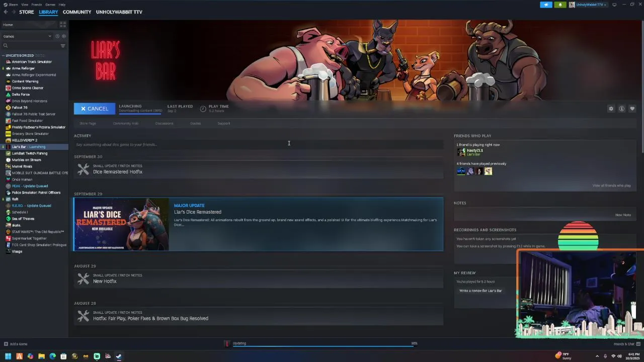Image resolution: width=644 pixels, height=362 pixels.
Task: Open the Steam taskbar icon
Action: (119, 356)
